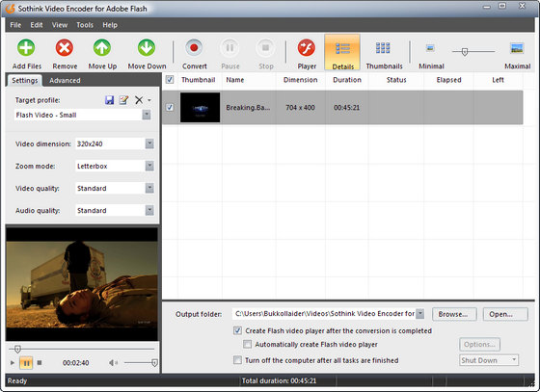This screenshot has height=392, width=540.
Task: Mute preview with the speaker icon
Action: tap(114, 362)
